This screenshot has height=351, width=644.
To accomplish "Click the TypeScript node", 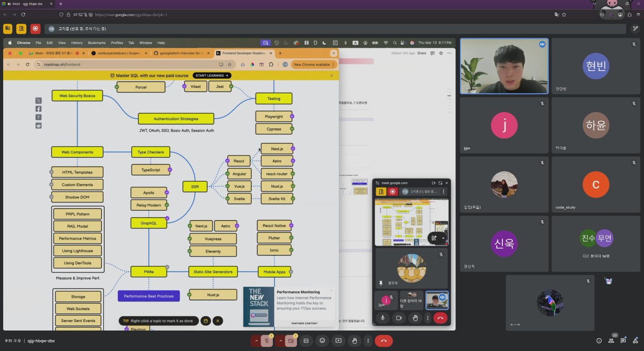I will (x=151, y=170).
